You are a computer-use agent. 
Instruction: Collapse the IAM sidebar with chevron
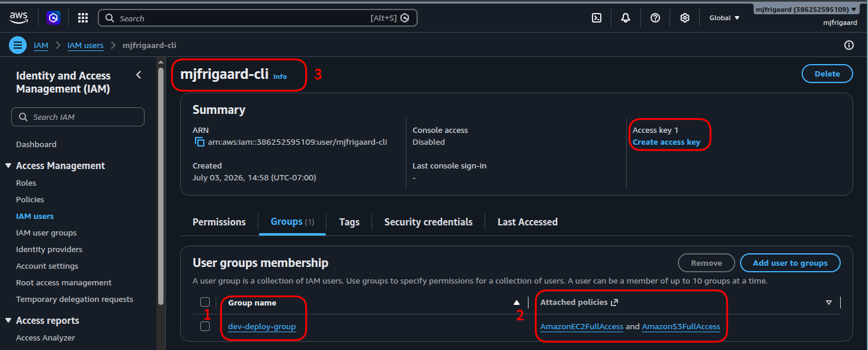pyautogui.click(x=139, y=75)
